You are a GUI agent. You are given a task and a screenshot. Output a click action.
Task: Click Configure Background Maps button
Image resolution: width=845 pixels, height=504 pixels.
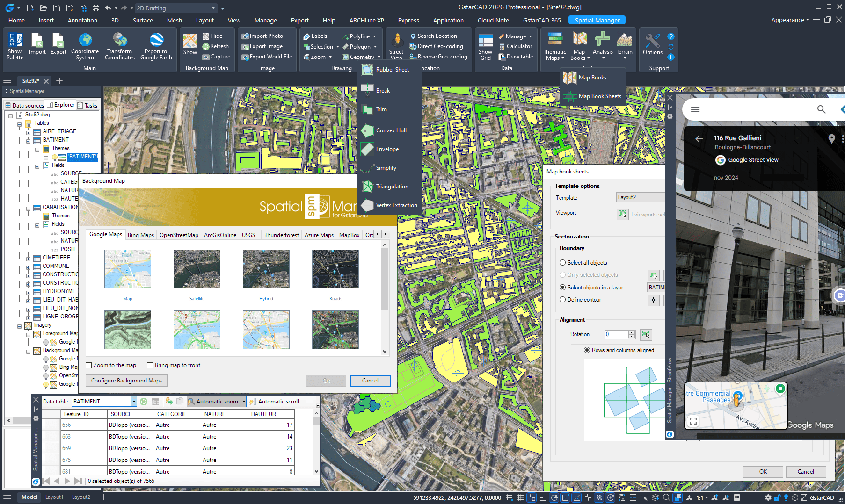[x=126, y=381]
